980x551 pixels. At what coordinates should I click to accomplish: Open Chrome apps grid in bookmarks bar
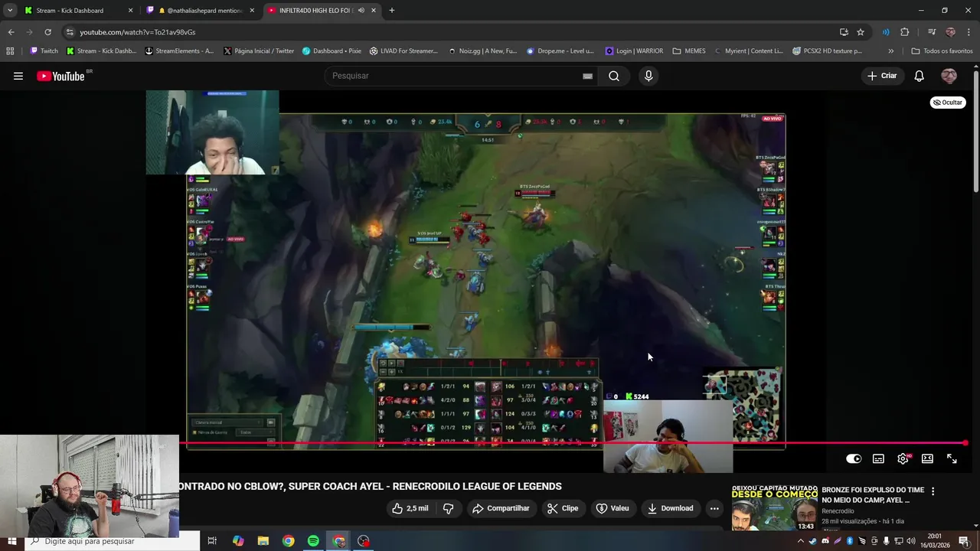pos(10,51)
